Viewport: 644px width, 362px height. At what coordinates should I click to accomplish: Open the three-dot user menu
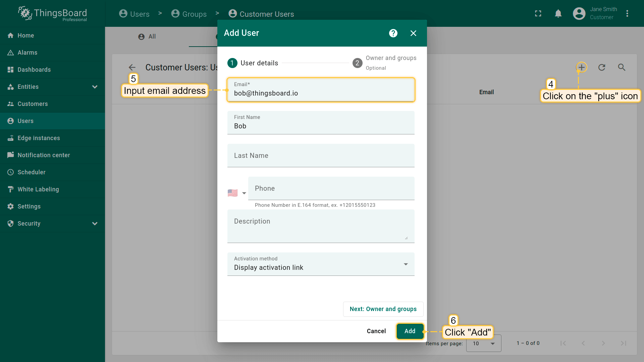click(x=627, y=13)
